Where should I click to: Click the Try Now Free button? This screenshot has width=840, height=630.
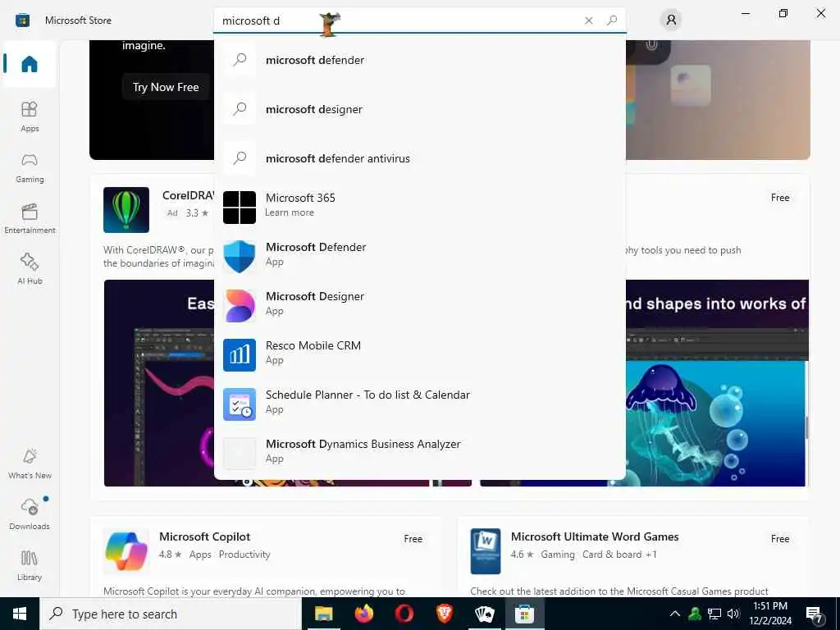166,87
